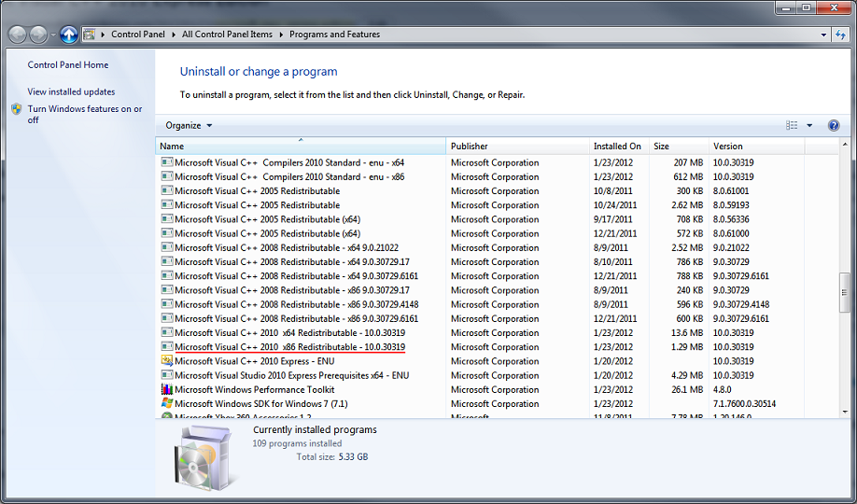Image resolution: width=857 pixels, height=504 pixels.
Task: Click total size 5.33 GB in details pane
Action: tap(353, 456)
